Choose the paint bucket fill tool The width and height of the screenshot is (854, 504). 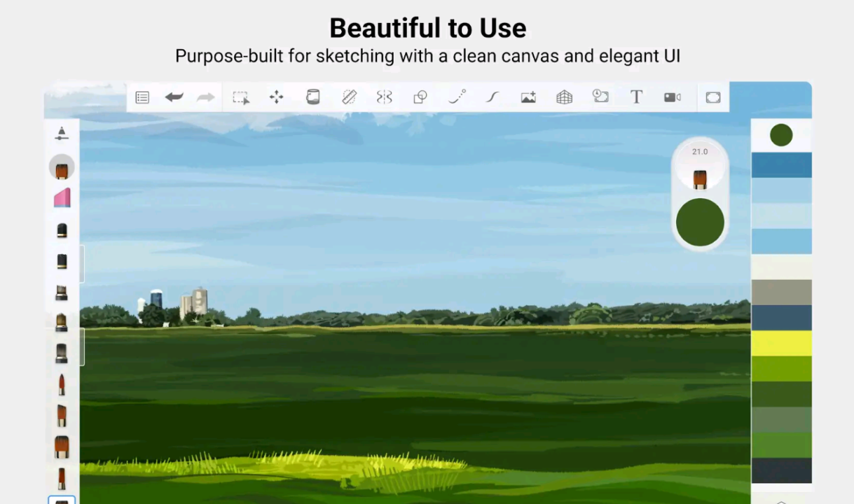click(313, 97)
